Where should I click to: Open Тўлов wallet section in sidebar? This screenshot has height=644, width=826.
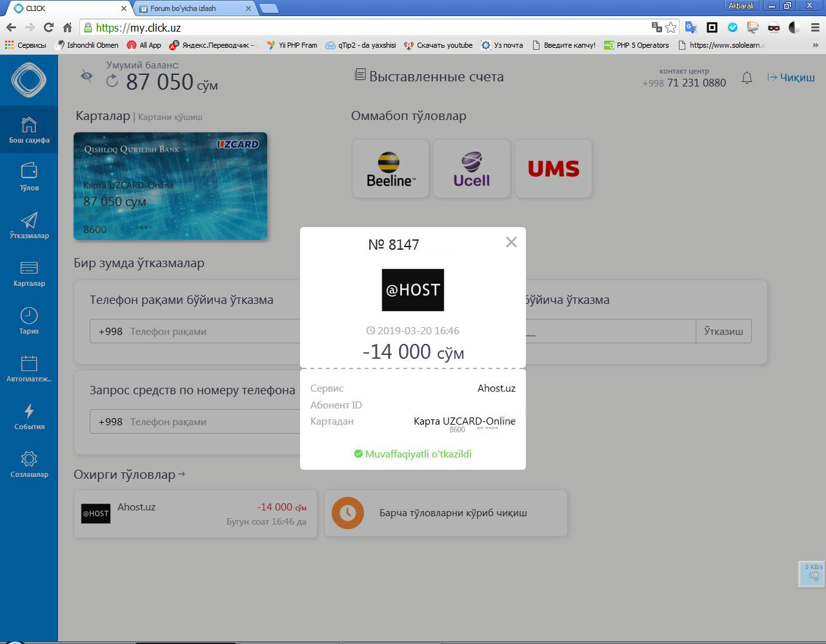[29, 176]
